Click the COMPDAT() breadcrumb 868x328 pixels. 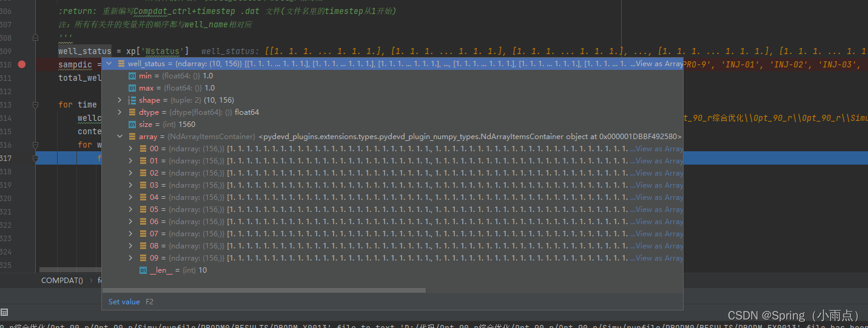pos(62,281)
